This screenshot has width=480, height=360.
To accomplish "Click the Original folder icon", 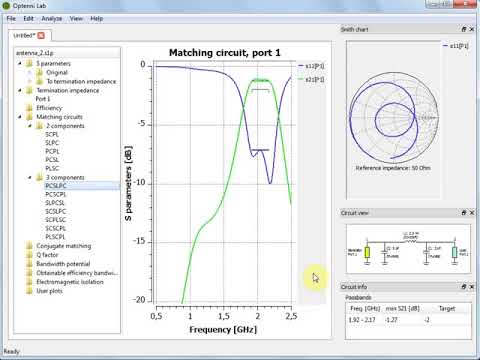I will (39, 72).
